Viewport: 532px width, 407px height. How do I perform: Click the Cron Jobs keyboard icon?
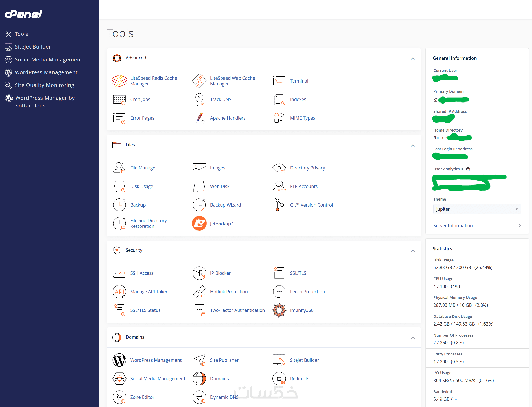coord(119,100)
